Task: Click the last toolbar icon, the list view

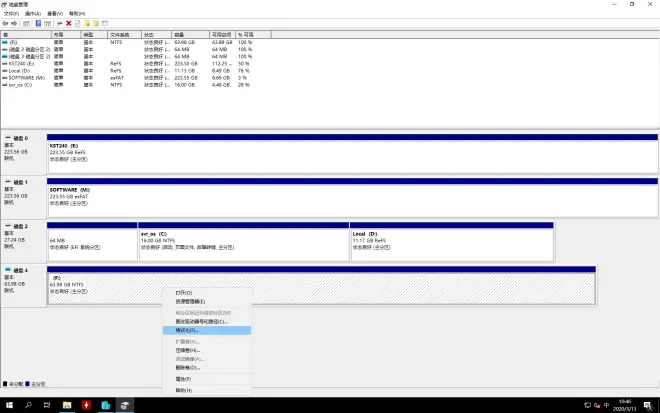Action: click(105, 24)
